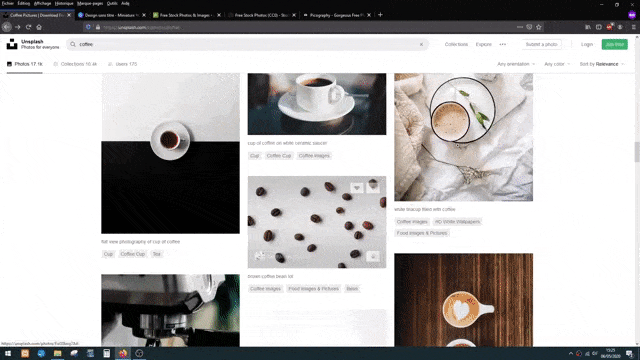Open Marque-pages menu in menu bar
Image resolution: width=640 pixels, height=360 pixels.
pyautogui.click(x=90, y=3)
